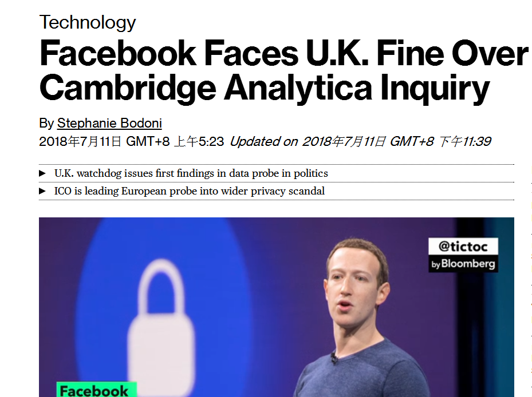This screenshot has height=397, width=532.
Task: Click the triangle bullet before 'ICO is leading'
Action: point(42,190)
